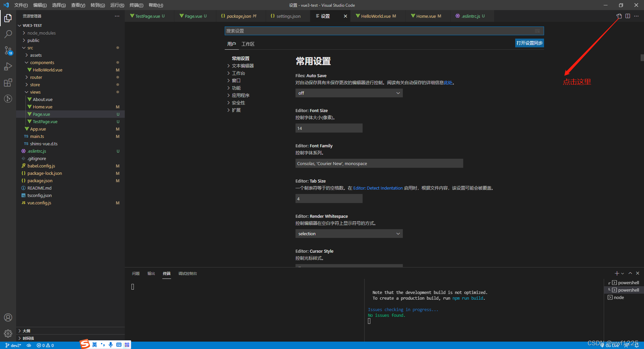Image resolution: width=644 pixels, height=349 pixels.
Task: Click the Font Size field showing 14
Action: (329, 128)
